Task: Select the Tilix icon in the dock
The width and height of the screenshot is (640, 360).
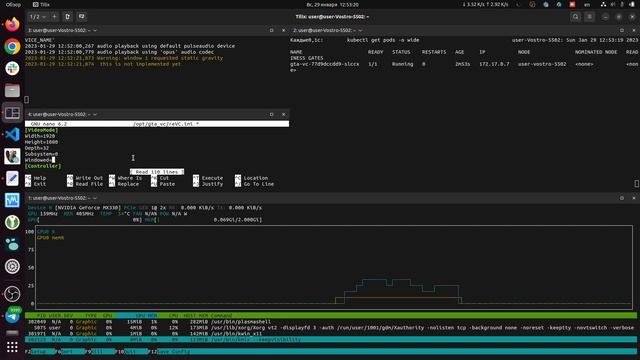Action: 12,113
